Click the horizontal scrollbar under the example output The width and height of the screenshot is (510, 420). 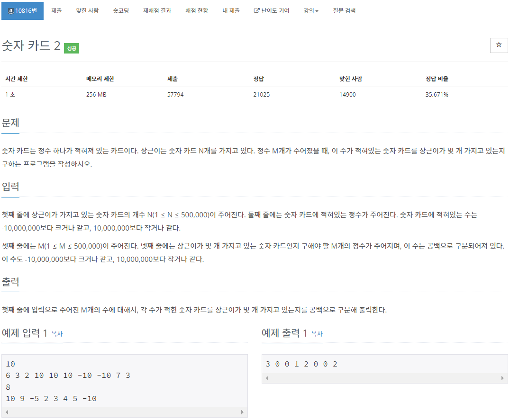click(385, 378)
